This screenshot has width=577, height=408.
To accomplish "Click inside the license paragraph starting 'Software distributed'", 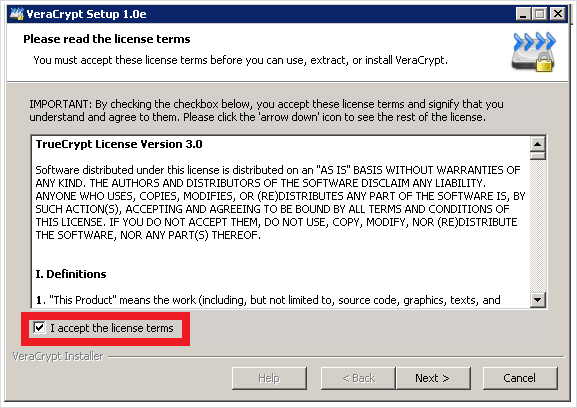I will click(280, 202).
